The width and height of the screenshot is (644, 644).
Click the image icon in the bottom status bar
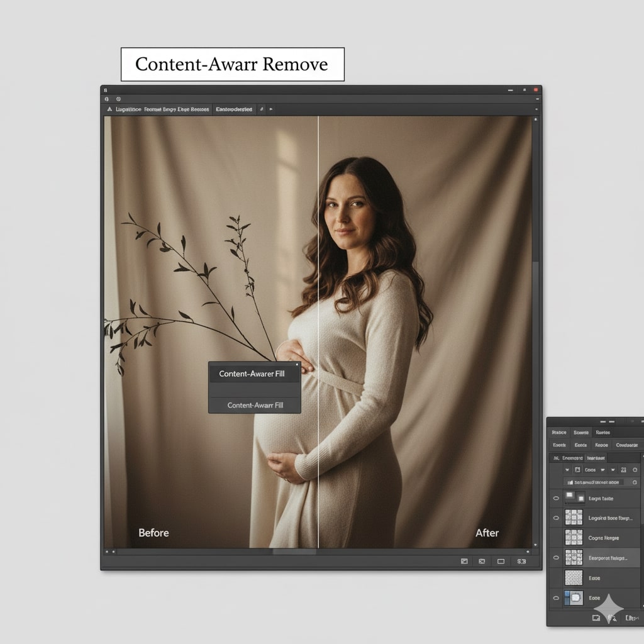[464, 561]
